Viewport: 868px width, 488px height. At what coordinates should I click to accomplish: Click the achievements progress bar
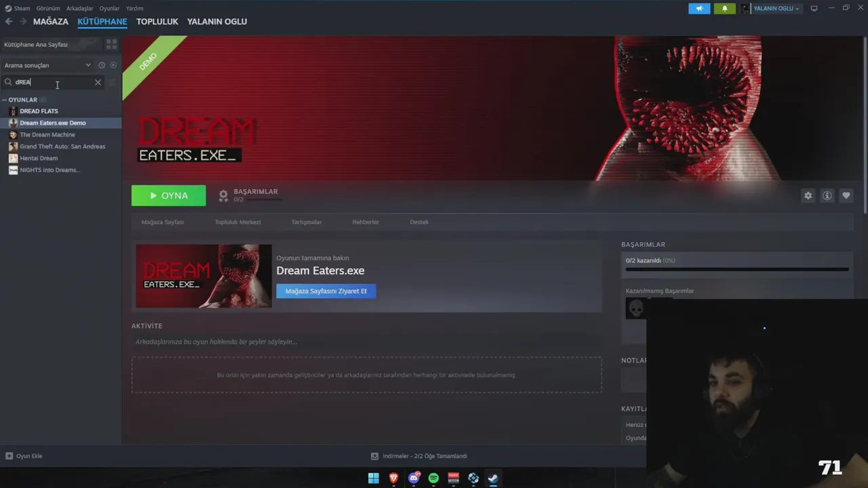[x=737, y=269]
